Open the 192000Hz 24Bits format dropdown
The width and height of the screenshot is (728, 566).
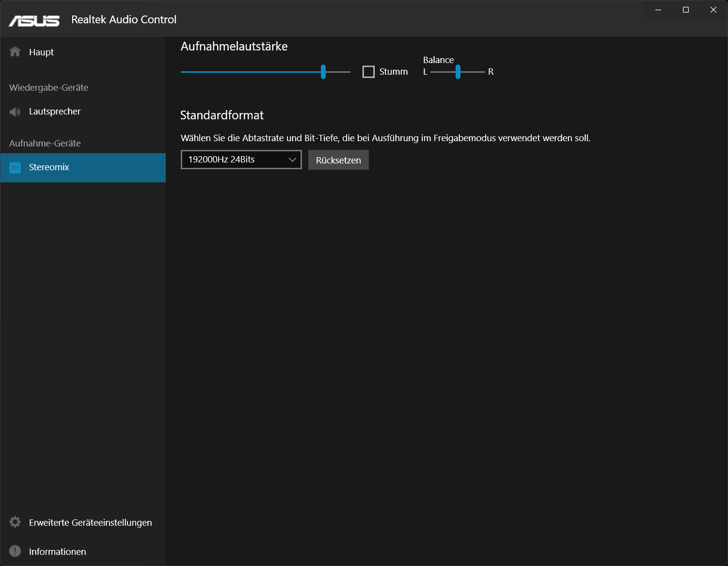click(241, 160)
